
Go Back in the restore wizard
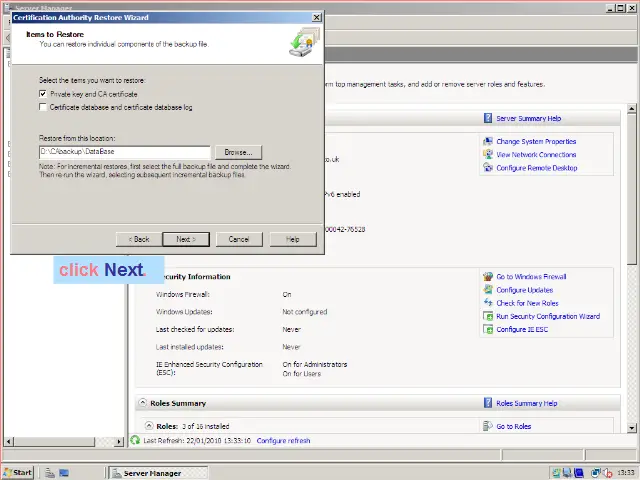pos(139,239)
